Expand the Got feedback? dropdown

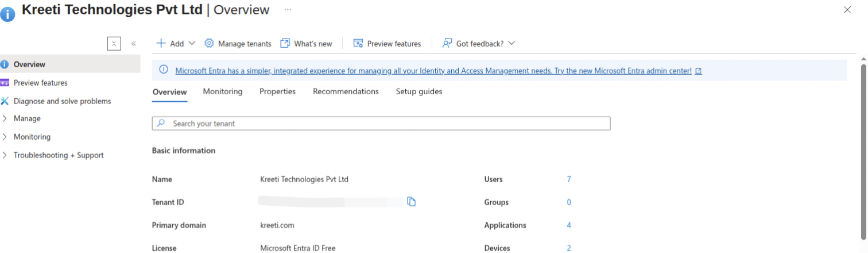479,44
